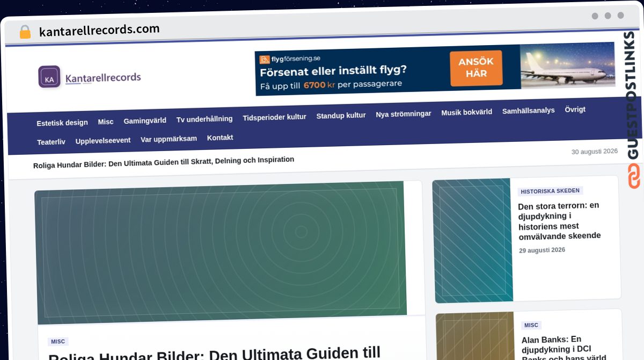The width and height of the screenshot is (644, 360).
Task: Open the Misc menu item
Action: (x=106, y=122)
